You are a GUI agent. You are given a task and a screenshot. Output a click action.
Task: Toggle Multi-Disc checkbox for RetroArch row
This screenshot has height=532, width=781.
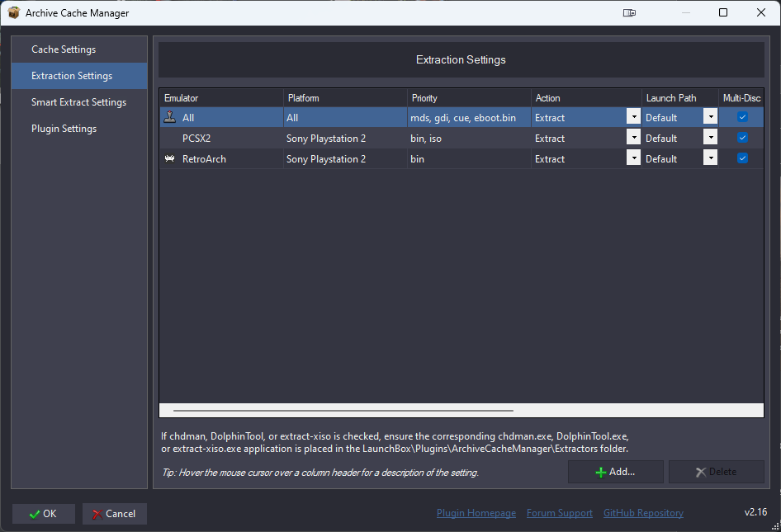(742, 158)
